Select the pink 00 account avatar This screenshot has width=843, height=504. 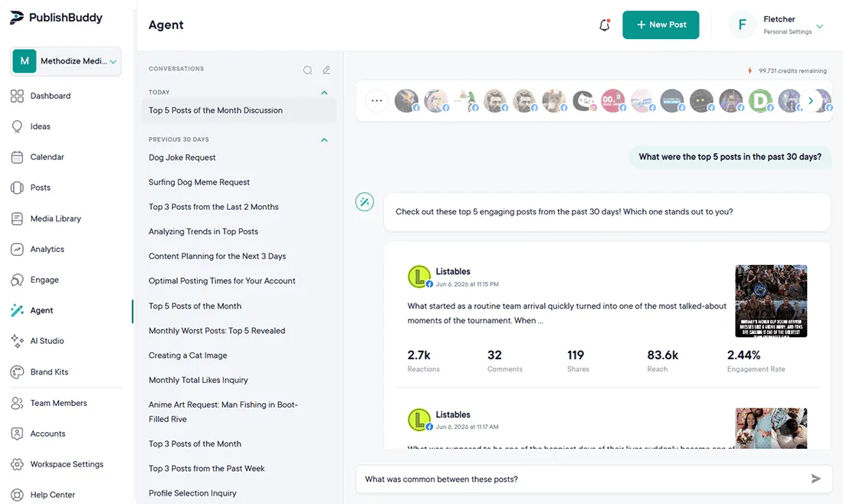coord(612,100)
